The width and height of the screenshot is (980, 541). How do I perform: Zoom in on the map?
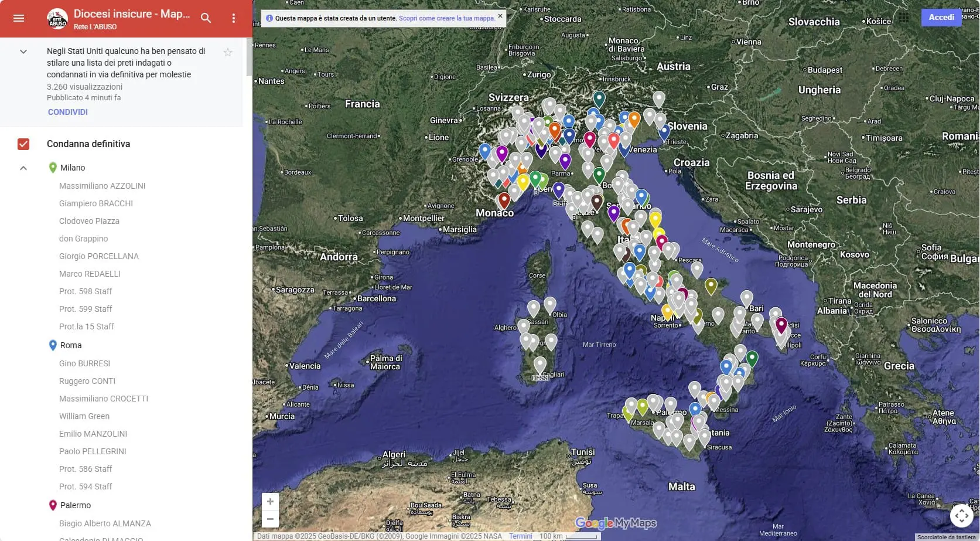pos(270,501)
